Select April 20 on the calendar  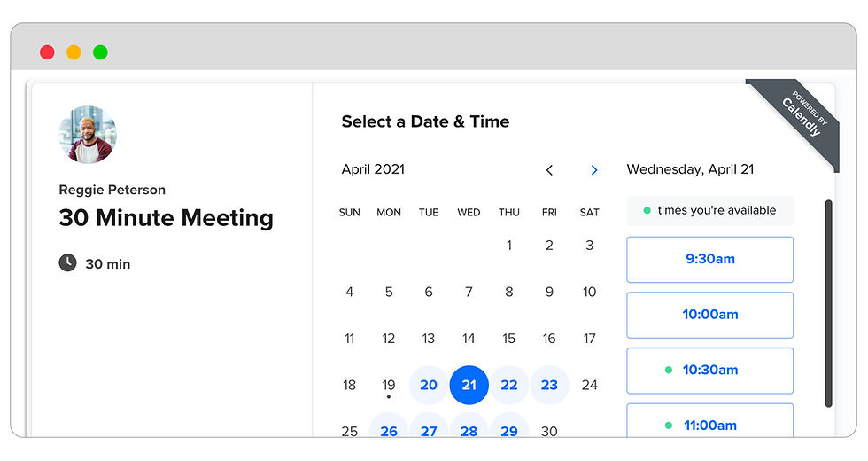coord(429,385)
